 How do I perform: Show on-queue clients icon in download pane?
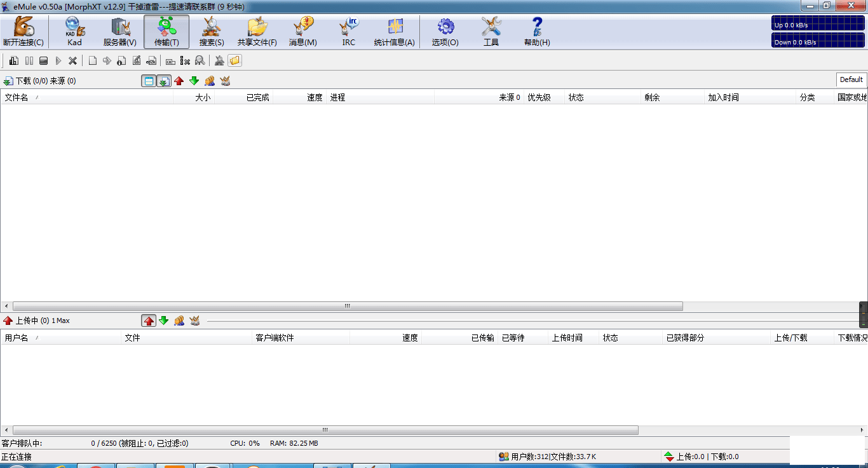tap(210, 81)
